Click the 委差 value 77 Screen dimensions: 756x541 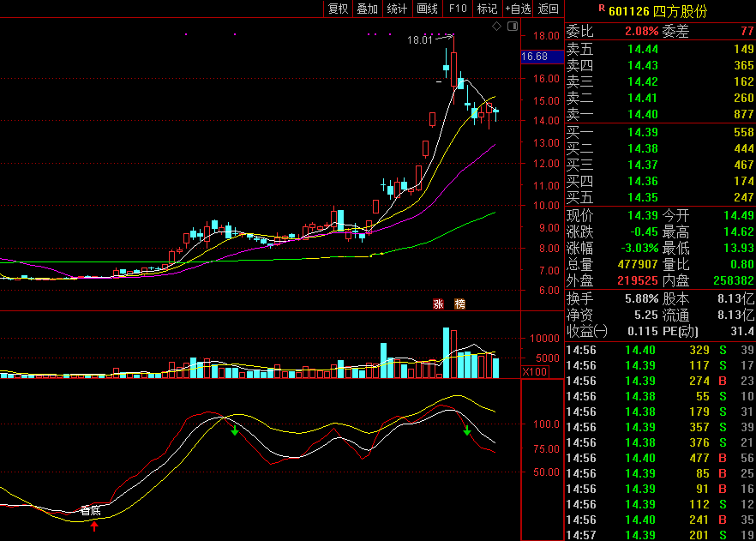point(747,32)
